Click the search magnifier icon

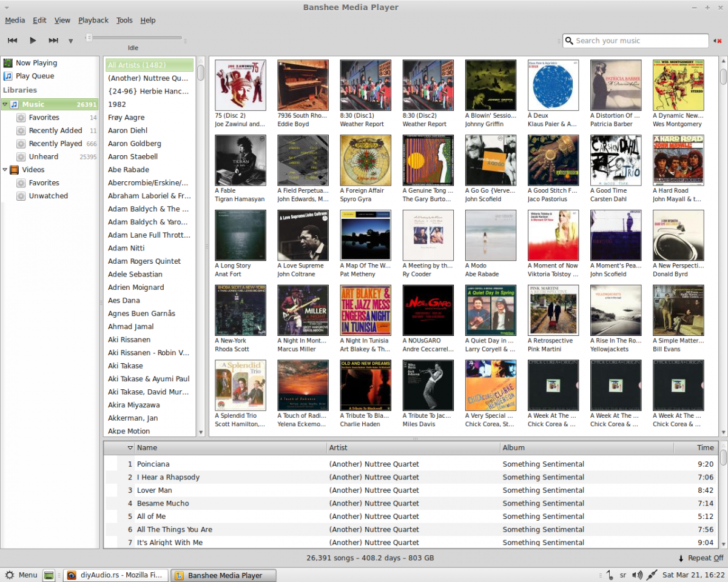569,41
